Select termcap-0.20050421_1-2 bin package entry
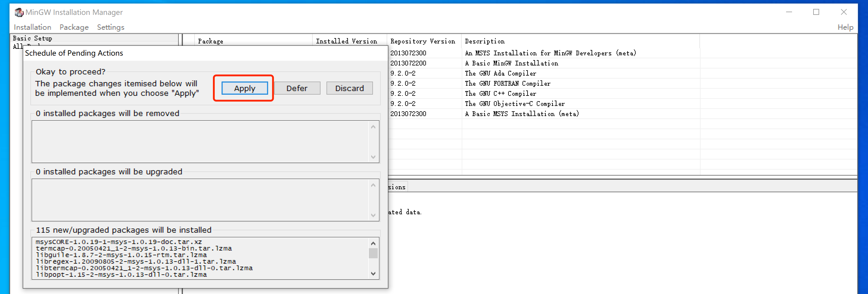 coord(133,248)
